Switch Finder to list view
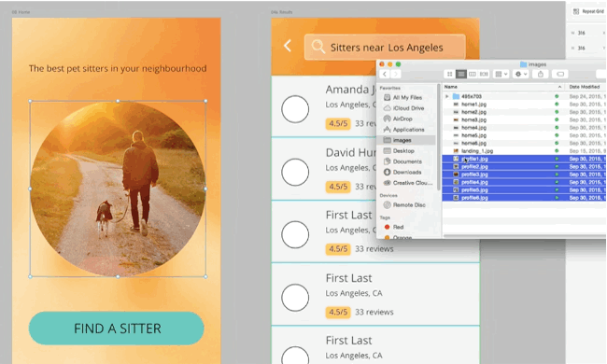The height and width of the screenshot is (364, 607). 461,74
